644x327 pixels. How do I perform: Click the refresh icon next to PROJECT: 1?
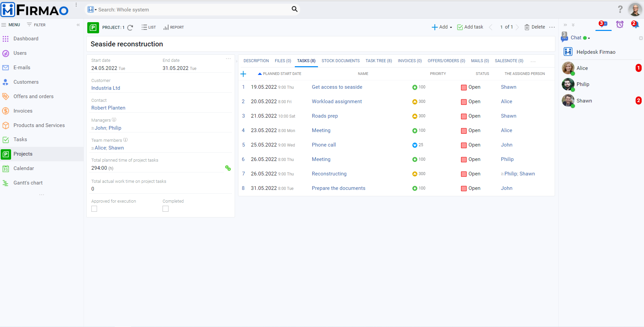tap(130, 28)
